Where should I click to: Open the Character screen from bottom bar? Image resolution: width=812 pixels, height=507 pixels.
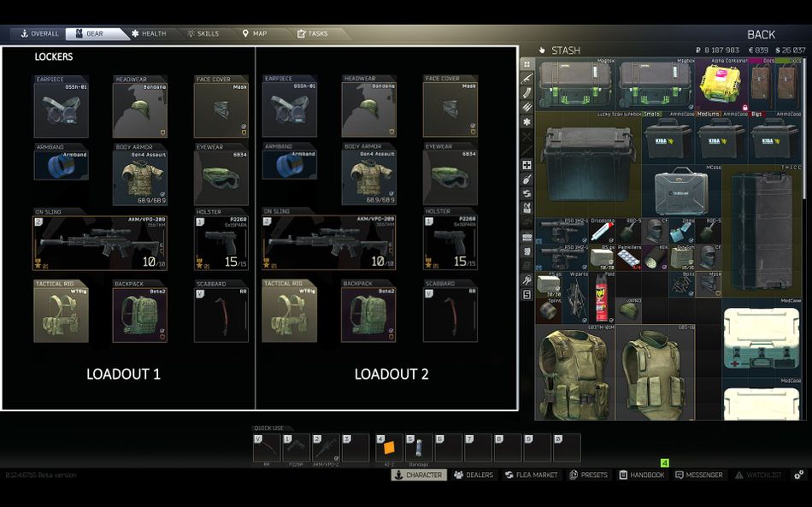point(419,475)
